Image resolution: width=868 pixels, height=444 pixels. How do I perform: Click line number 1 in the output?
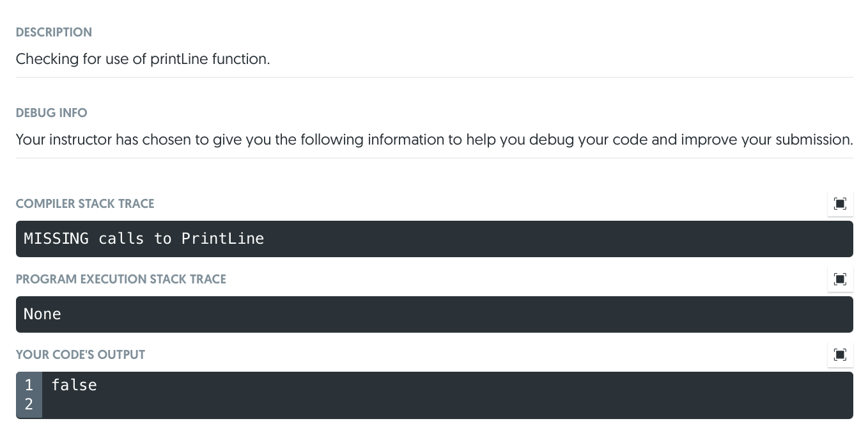29,385
